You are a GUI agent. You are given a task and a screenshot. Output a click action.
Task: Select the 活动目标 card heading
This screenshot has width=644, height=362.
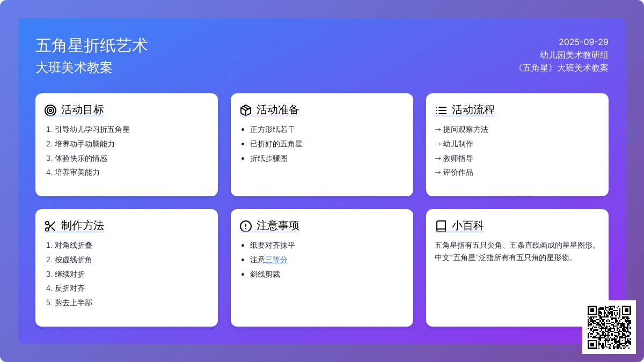83,110
